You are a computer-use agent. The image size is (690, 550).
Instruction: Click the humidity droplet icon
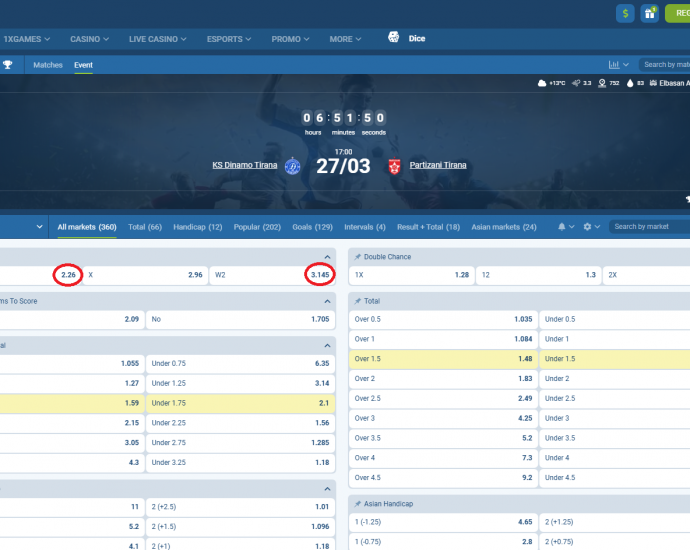point(630,83)
